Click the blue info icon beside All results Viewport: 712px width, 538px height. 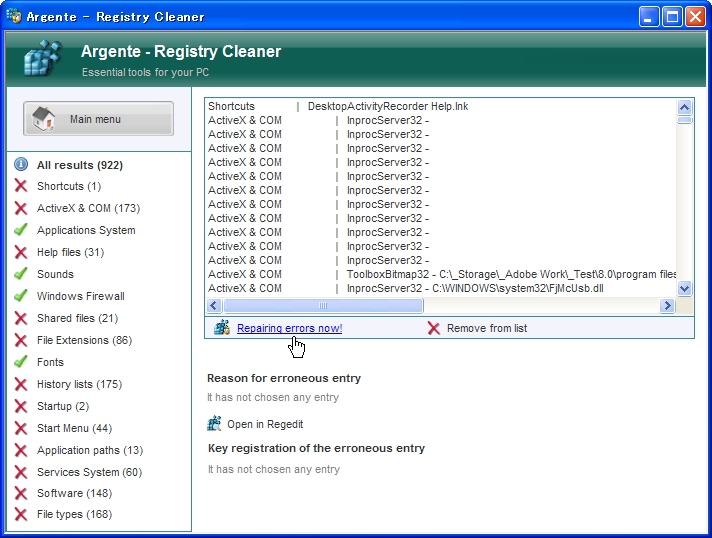pos(21,164)
